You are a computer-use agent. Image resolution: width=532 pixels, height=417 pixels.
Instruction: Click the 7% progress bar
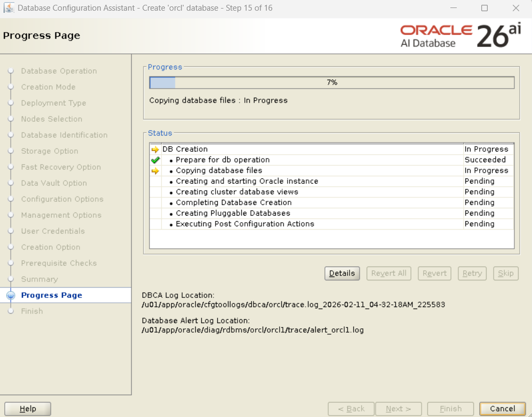(331, 83)
